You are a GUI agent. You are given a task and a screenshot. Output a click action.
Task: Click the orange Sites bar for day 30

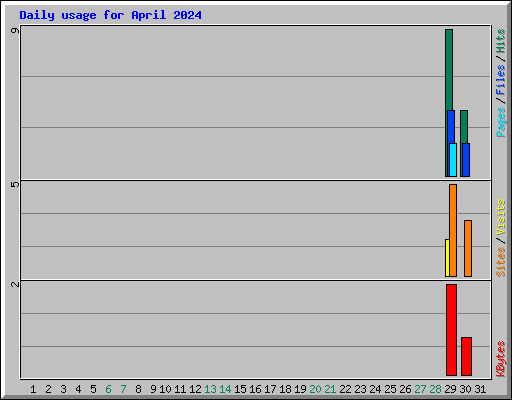click(x=468, y=248)
